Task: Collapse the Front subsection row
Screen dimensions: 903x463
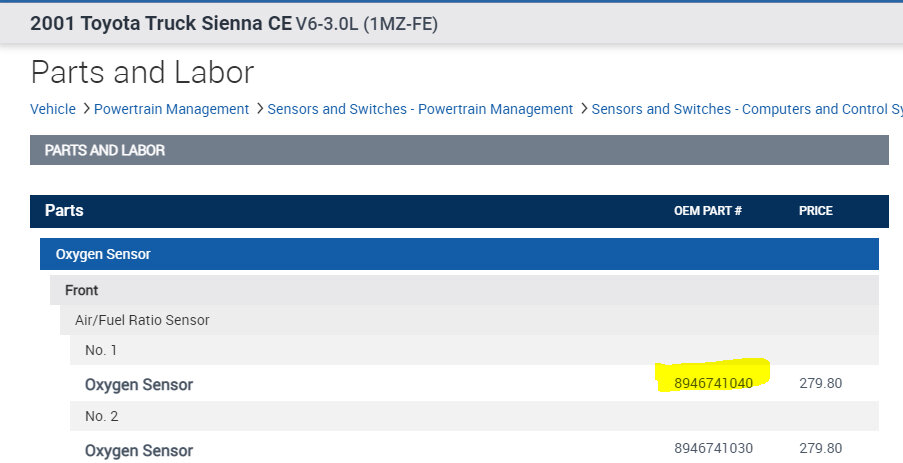Action: [x=82, y=290]
